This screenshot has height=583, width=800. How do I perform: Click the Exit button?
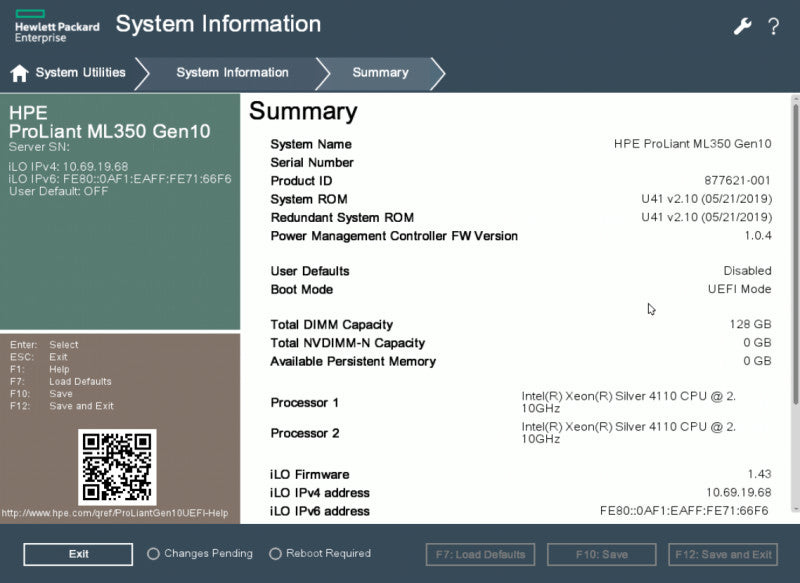tap(78, 554)
